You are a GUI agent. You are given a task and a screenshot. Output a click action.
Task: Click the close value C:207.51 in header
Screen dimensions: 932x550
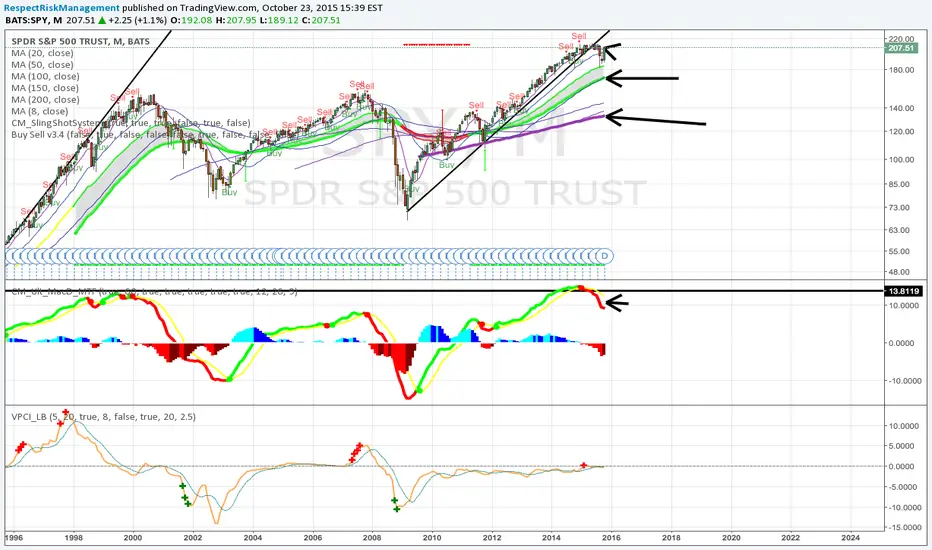point(321,20)
